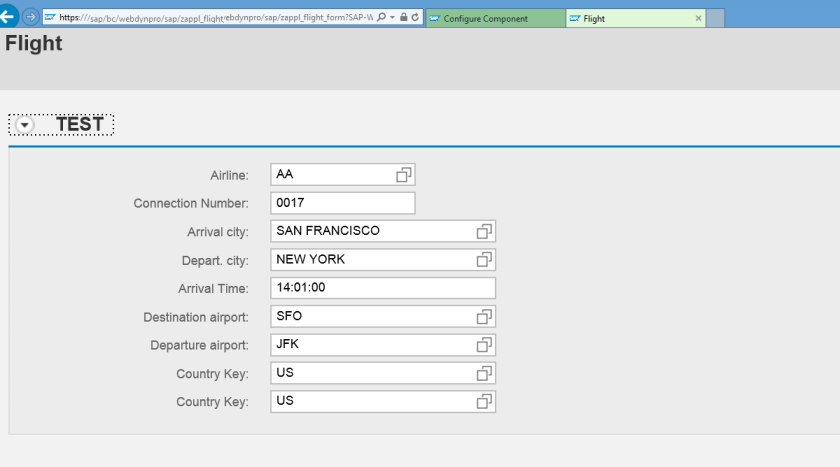The height and width of the screenshot is (467, 840).
Task: Refresh the page using the address bar icon
Action: coord(415,18)
